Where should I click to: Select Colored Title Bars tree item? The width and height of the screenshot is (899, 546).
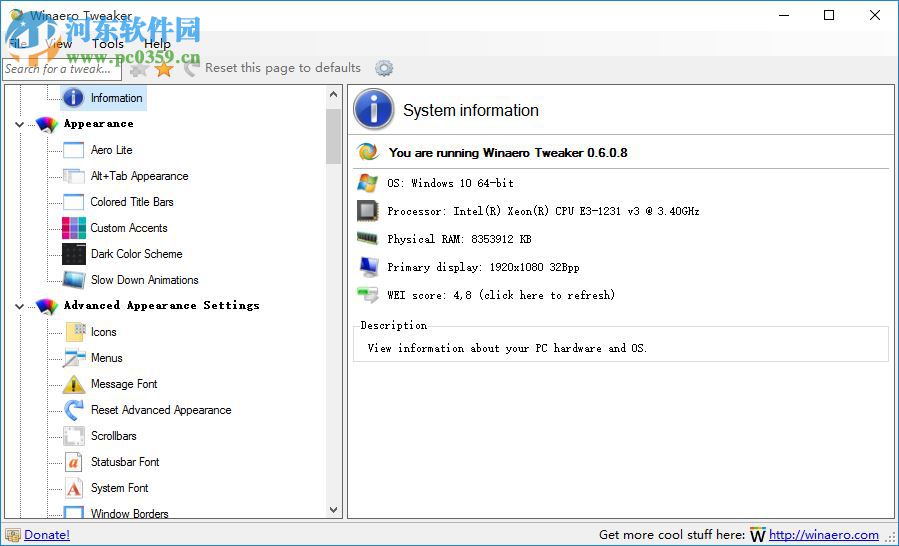click(132, 202)
